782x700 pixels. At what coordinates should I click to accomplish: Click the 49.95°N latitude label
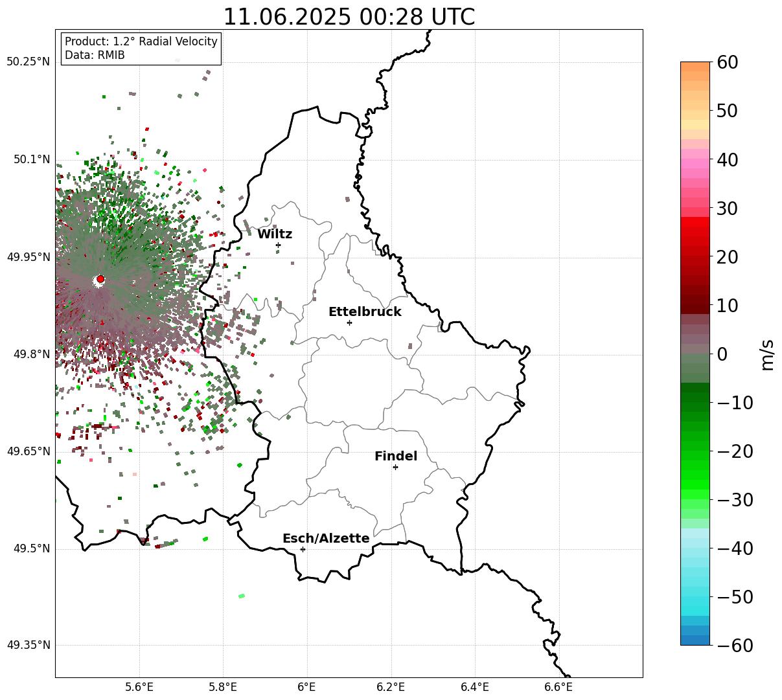[x=29, y=257]
